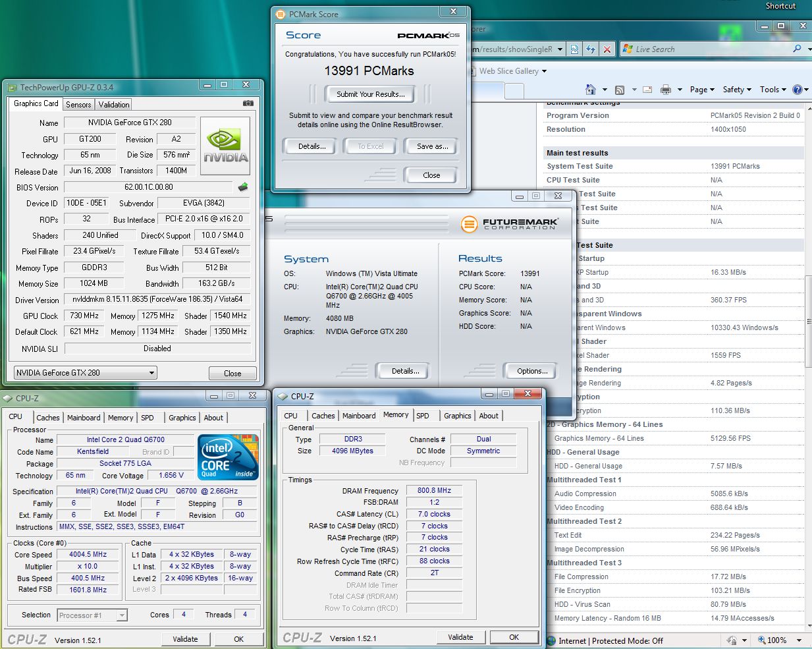The image size is (812, 649).
Task: Open About tab in right CPU-Z window
Action: coord(489,416)
